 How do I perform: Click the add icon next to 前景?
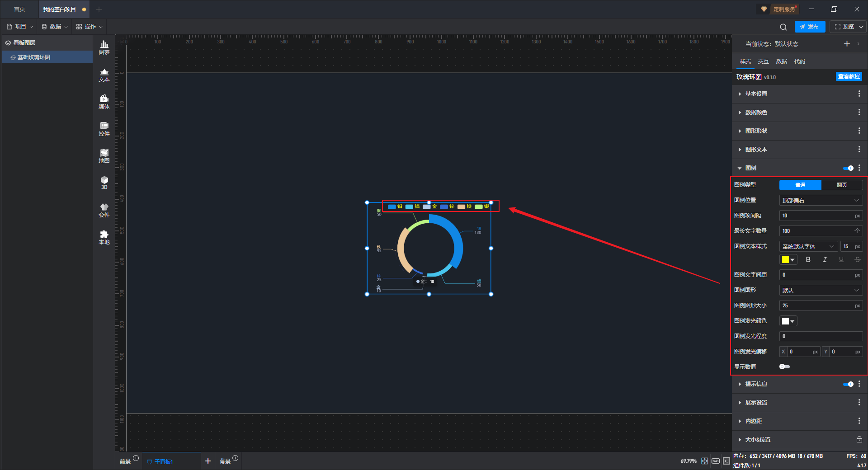(x=136, y=458)
